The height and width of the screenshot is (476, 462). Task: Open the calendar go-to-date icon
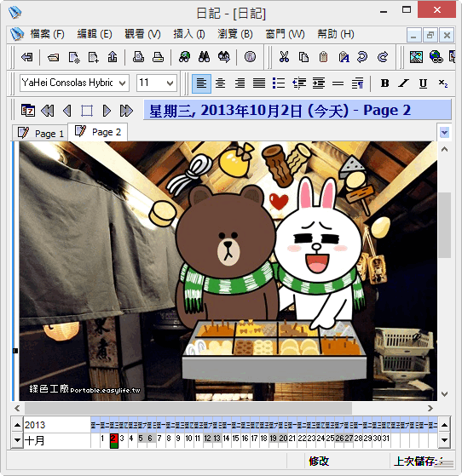[28, 111]
